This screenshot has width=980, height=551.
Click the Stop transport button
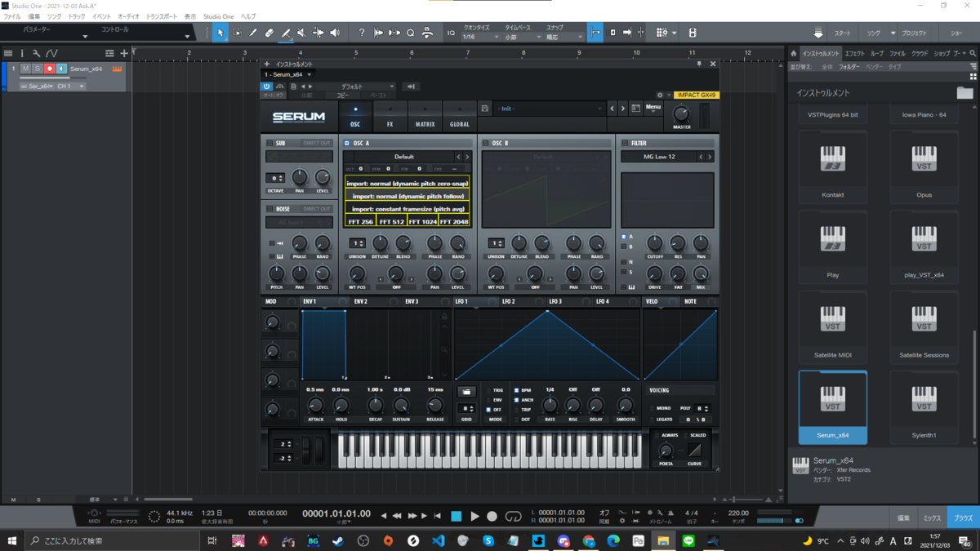click(x=457, y=516)
